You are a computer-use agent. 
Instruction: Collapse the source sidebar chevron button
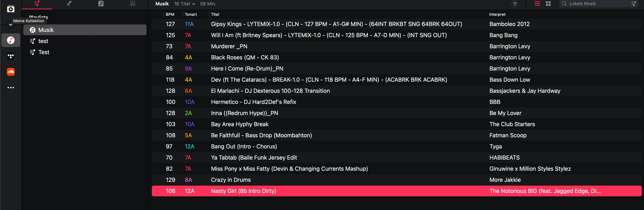point(11,25)
